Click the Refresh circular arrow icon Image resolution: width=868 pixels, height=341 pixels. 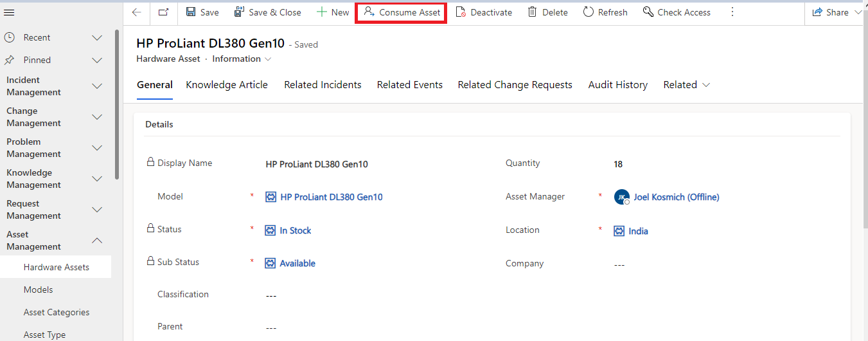(x=589, y=12)
